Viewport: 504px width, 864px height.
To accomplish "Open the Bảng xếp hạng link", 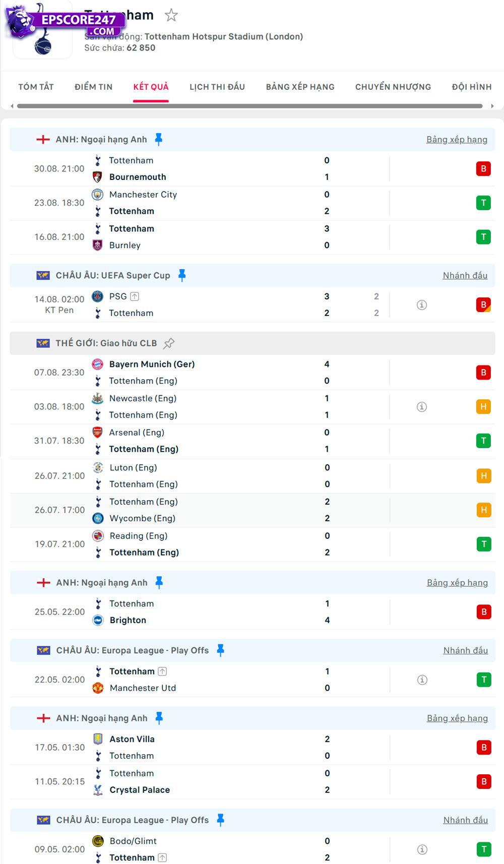I will pyautogui.click(x=457, y=140).
